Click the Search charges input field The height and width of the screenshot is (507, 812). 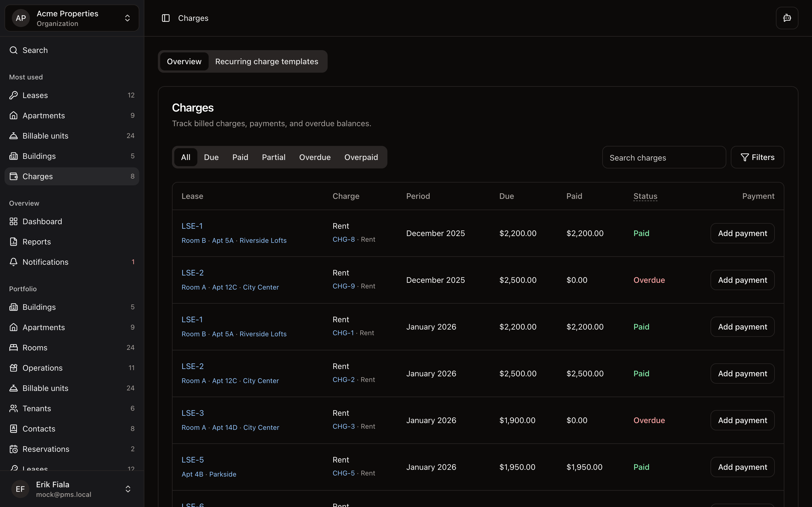(x=663, y=157)
